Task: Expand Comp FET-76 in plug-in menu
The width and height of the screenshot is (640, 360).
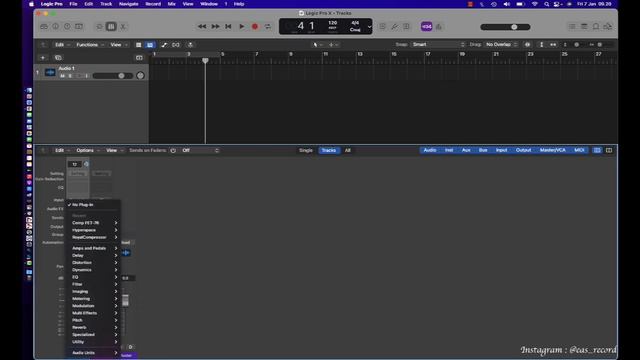Action: pyautogui.click(x=94, y=223)
